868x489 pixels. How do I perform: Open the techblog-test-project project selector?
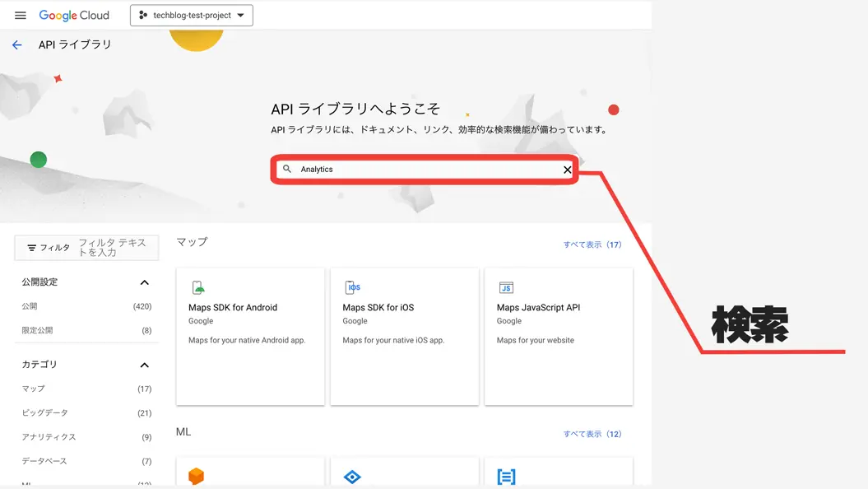[x=192, y=16]
